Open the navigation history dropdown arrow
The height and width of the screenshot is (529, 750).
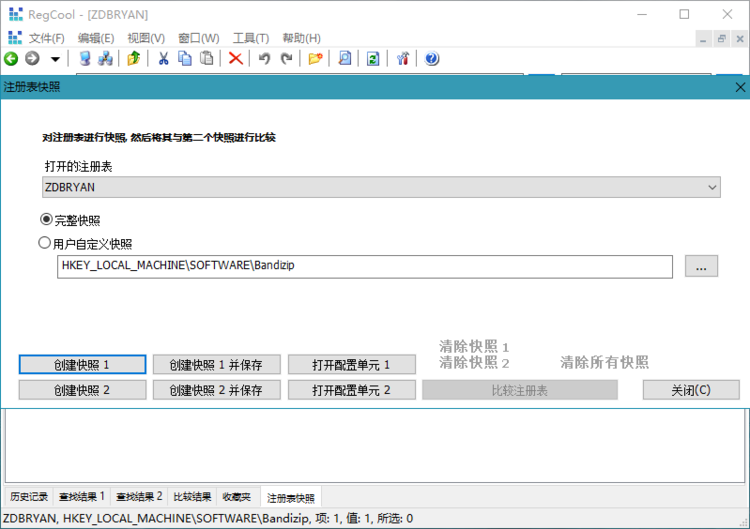click(55, 60)
